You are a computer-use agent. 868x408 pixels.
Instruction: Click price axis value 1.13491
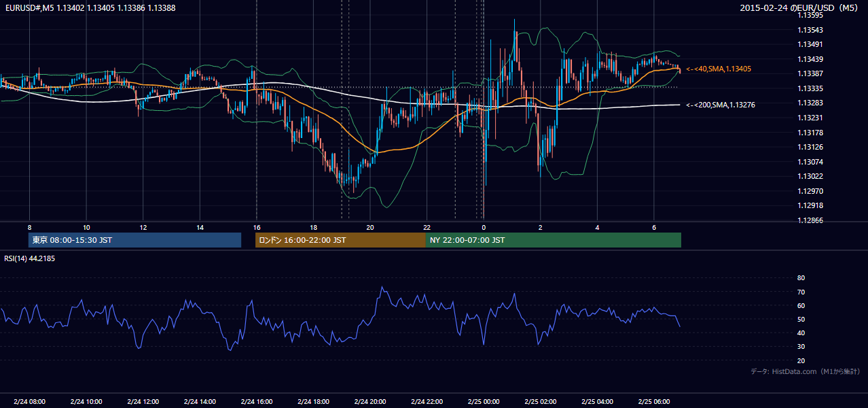click(811, 44)
